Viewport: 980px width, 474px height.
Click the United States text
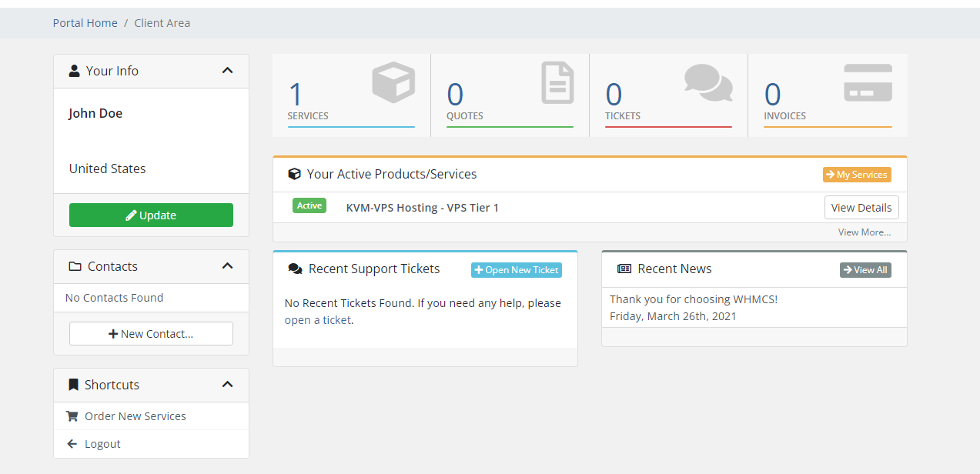point(107,169)
